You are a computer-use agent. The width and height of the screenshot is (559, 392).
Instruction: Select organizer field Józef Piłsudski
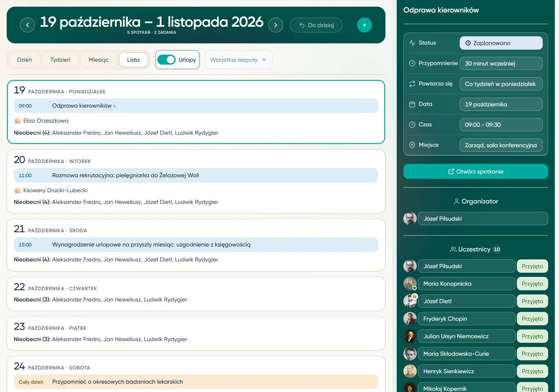pyautogui.click(x=483, y=219)
